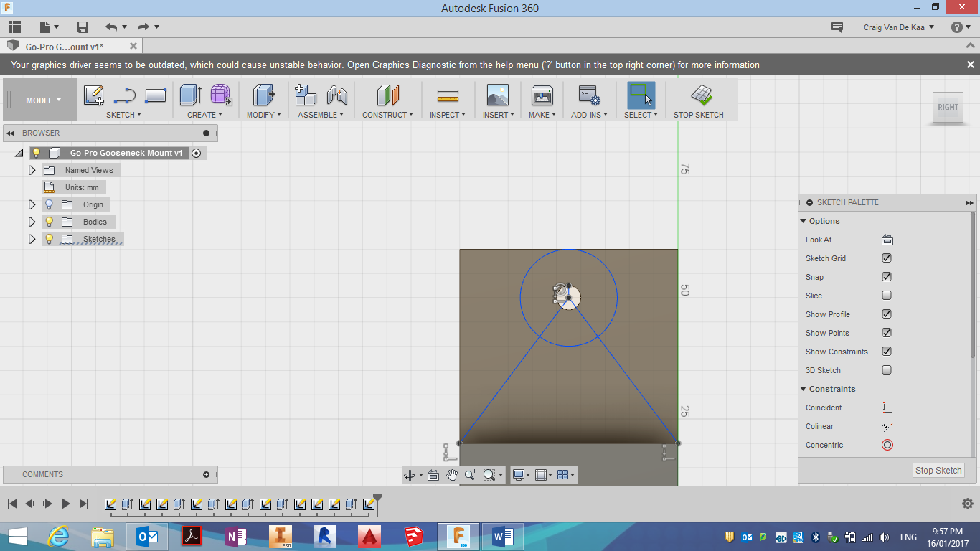Click the New Component assemble icon

pos(306,95)
